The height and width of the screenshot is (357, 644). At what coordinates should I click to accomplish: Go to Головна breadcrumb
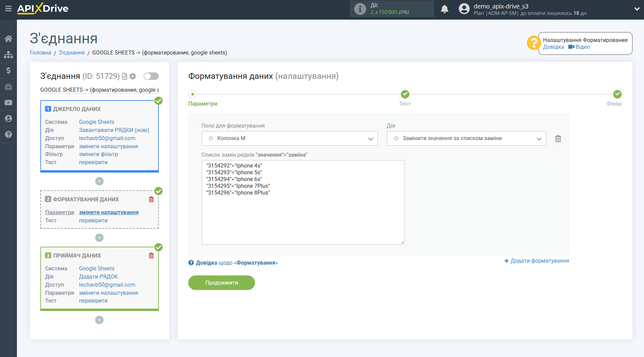41,52
